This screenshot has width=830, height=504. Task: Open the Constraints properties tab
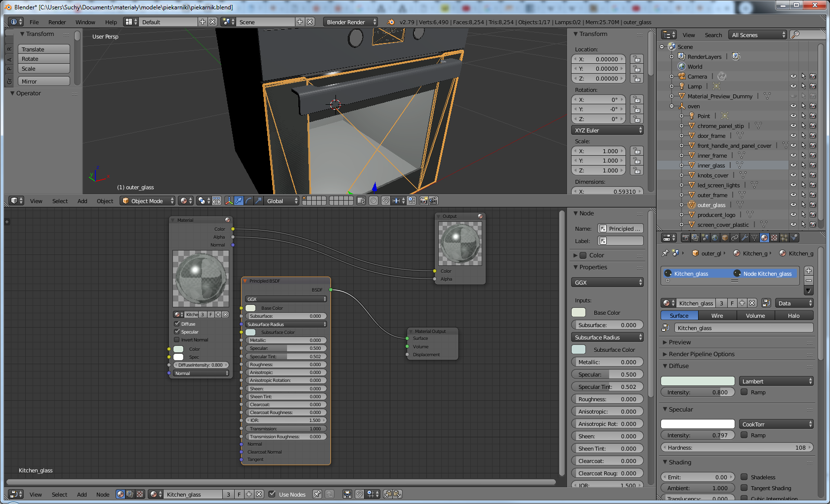pyautogui.click(x=735, y=238)
